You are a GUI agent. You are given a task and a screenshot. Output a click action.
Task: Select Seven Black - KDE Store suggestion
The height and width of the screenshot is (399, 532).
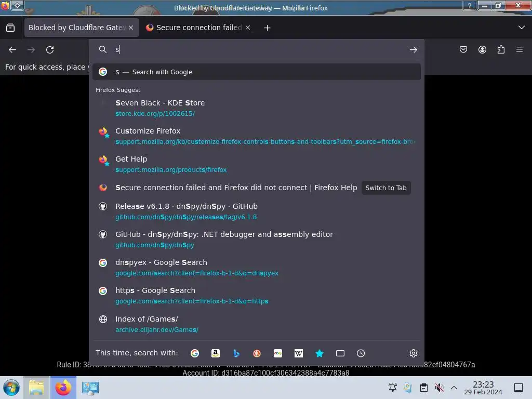pos(257,108)
